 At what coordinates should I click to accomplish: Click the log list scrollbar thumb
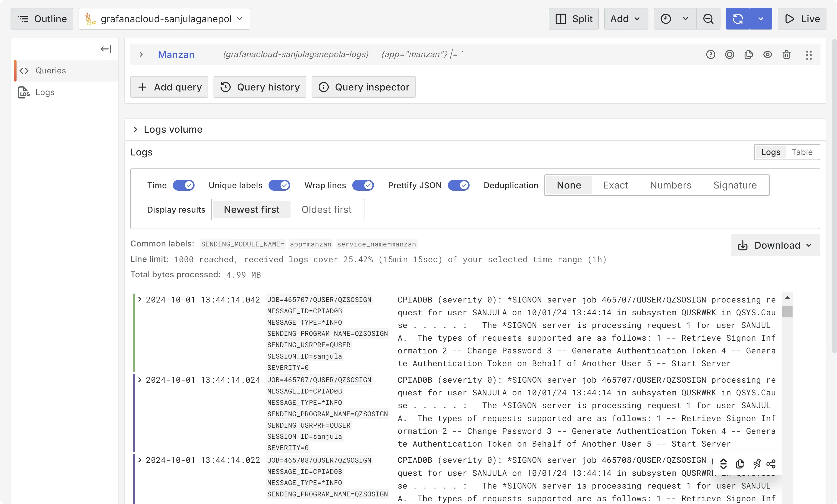[x=787, y=311]
